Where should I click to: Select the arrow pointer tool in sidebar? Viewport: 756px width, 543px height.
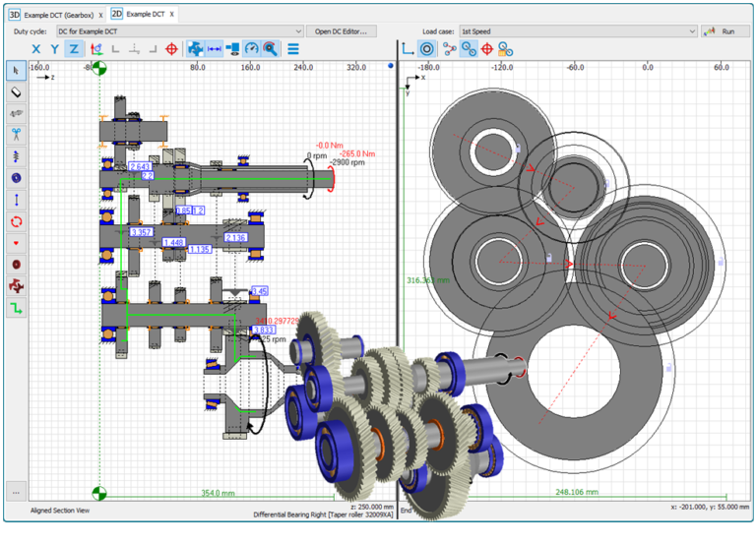17,70
